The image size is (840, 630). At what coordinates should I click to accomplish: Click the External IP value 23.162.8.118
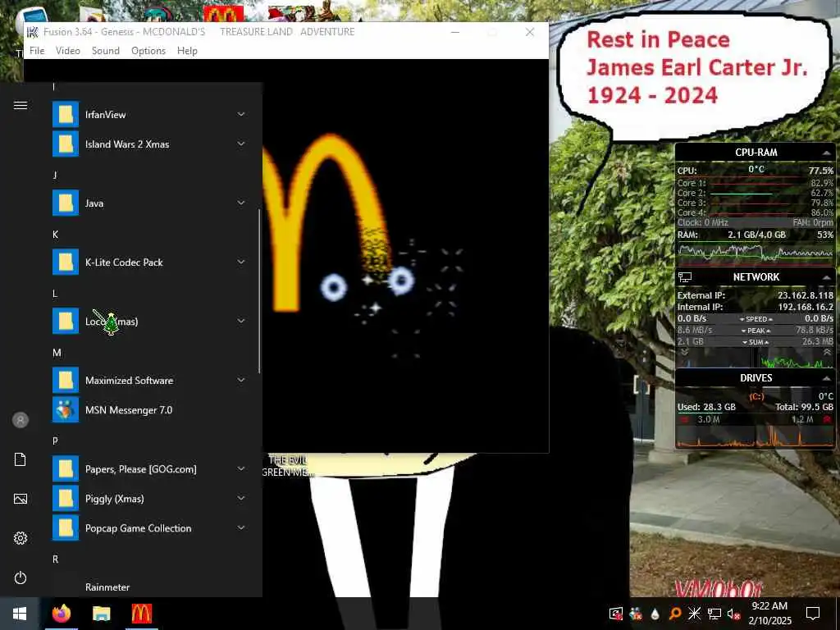[806, 295]
